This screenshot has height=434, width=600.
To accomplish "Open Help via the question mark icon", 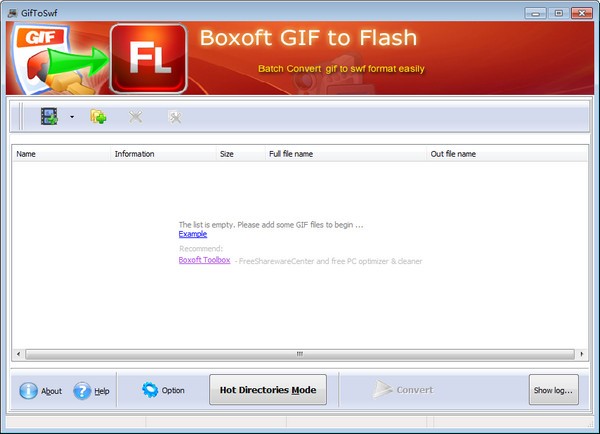I will pyautogui.click(x=82, y=391).
